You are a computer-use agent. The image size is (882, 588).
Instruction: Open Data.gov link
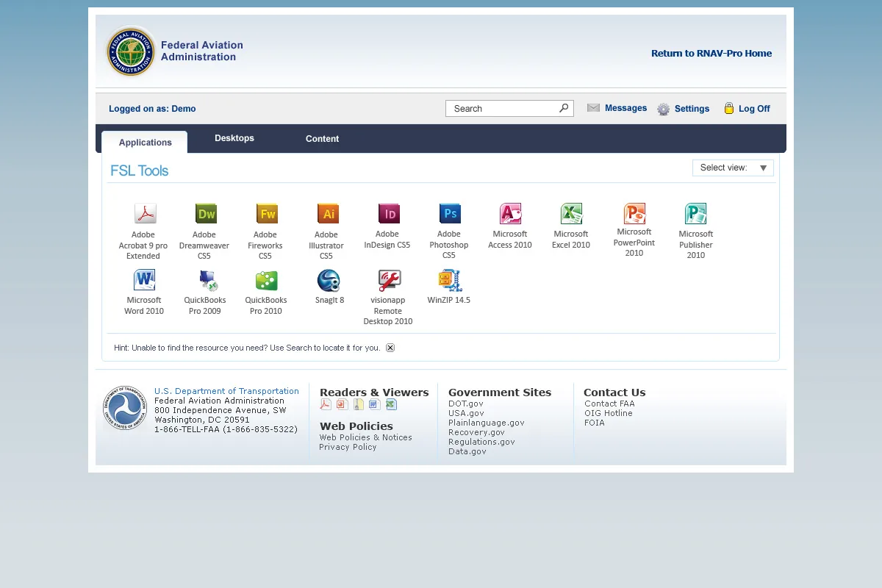tap(467, 451)
